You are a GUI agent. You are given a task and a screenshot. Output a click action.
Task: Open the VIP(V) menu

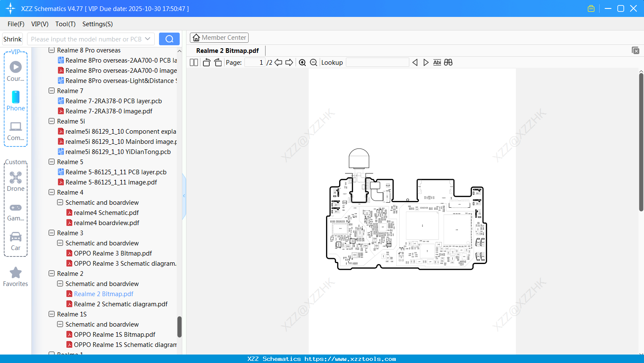click(x=40, y=24)
